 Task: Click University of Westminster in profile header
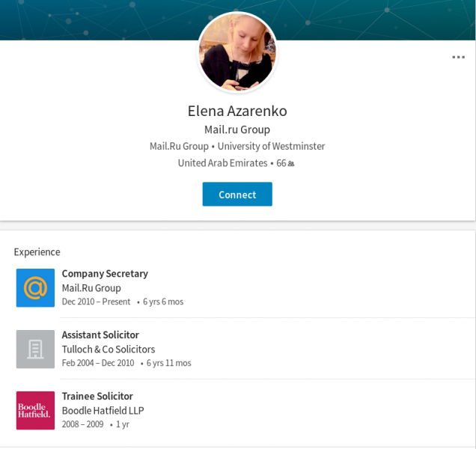(x=271, y=147)
